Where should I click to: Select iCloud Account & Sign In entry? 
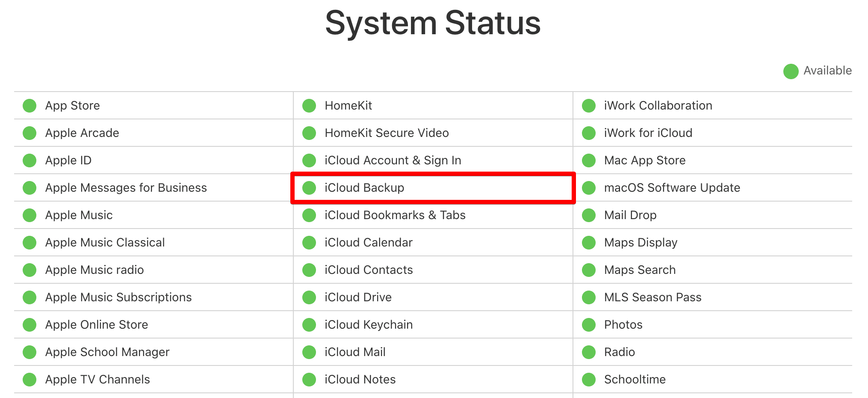coord(393,160)
